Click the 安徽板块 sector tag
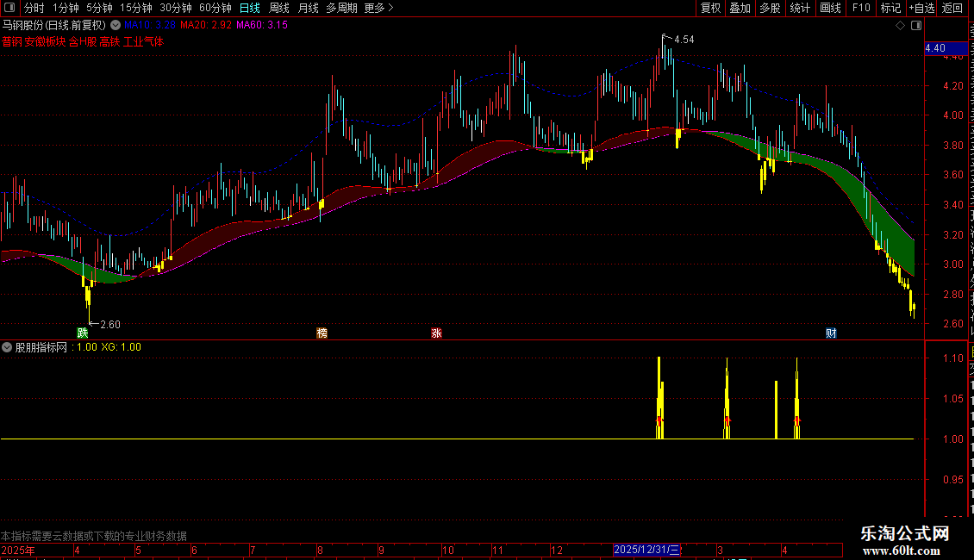 (45, 41)
